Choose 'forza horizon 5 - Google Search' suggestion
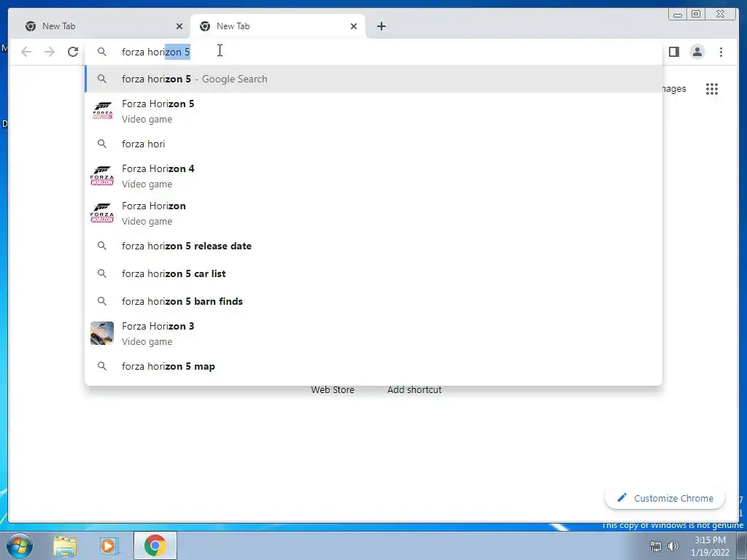Image resolution: width=747 pixels, height=560 pixels. [373, 79]
